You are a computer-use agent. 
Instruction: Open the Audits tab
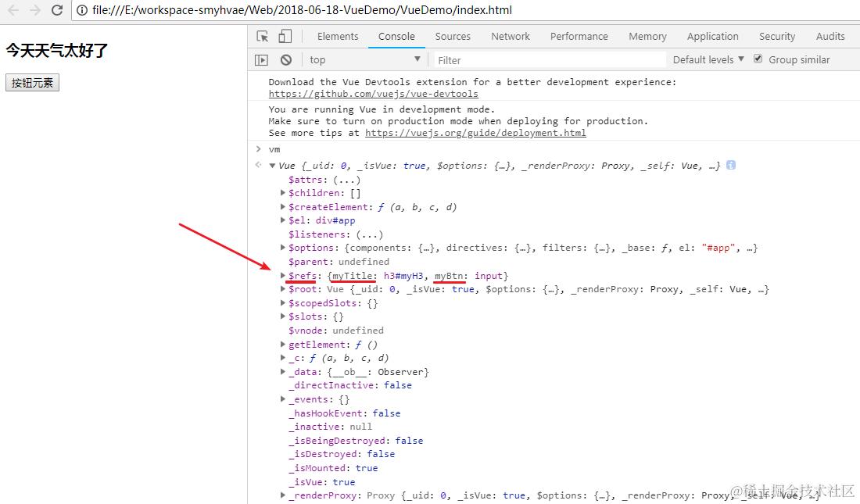click(x=830, y=36)
